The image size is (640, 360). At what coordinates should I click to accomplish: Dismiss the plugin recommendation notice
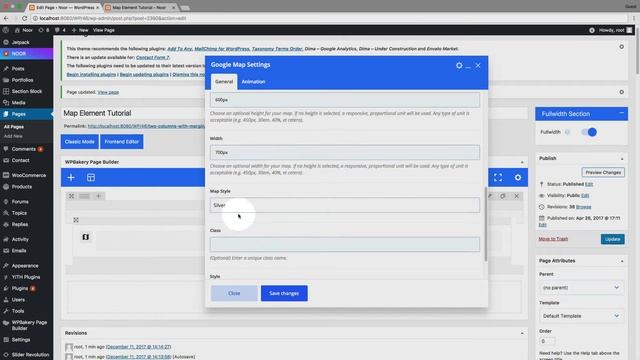click(621, 47)
